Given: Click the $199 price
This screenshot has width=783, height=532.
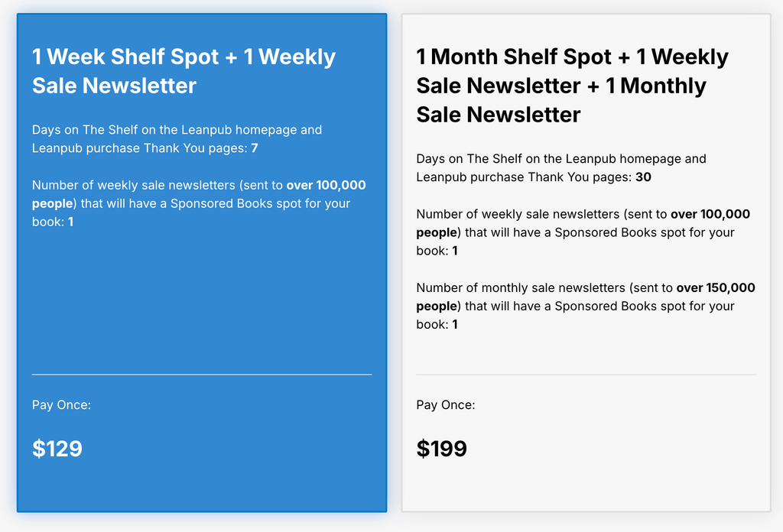Looking at the screenshot, I should click(x=442, y=449).
